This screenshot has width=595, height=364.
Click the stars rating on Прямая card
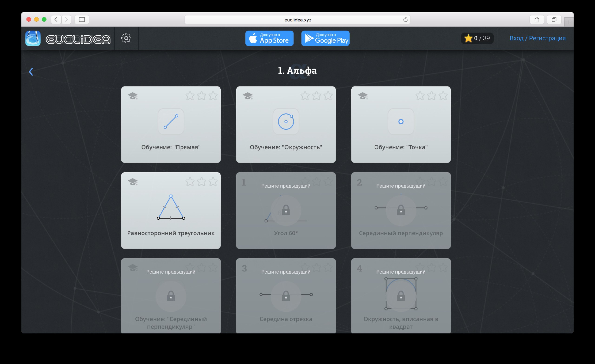(201, 96)
